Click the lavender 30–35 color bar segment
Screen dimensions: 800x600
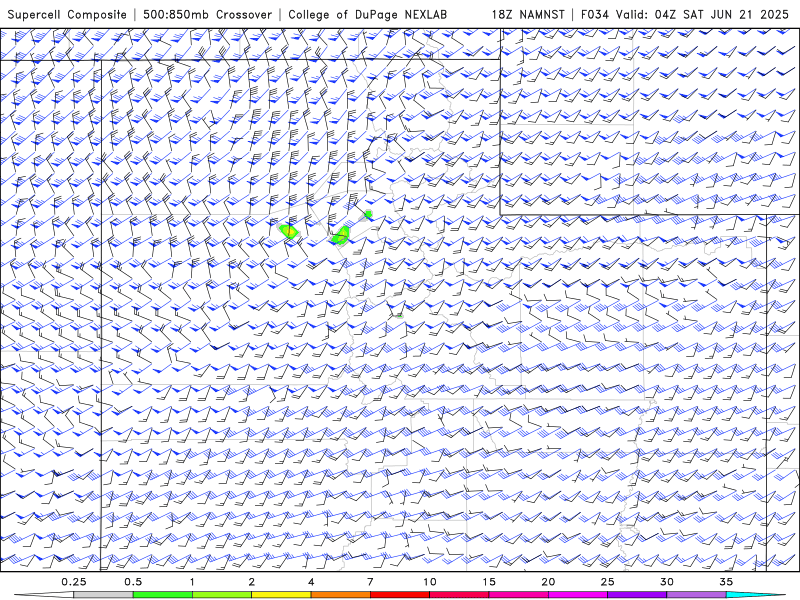tap(696, 595)
